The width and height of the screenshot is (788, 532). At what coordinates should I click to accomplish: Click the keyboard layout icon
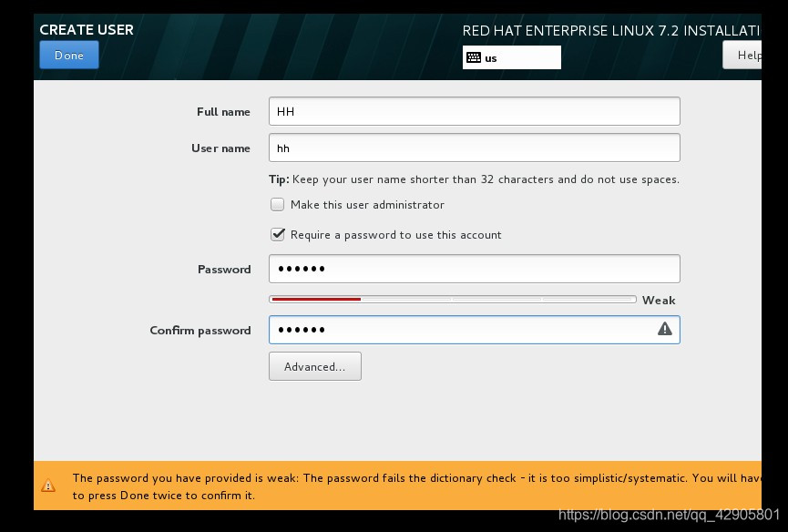point(474,57)
